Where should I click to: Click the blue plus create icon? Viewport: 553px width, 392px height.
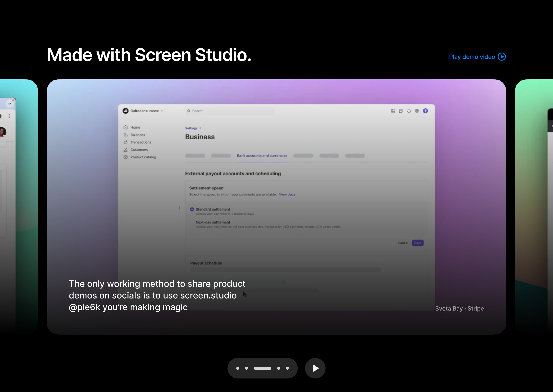click(x=425, y=111)
